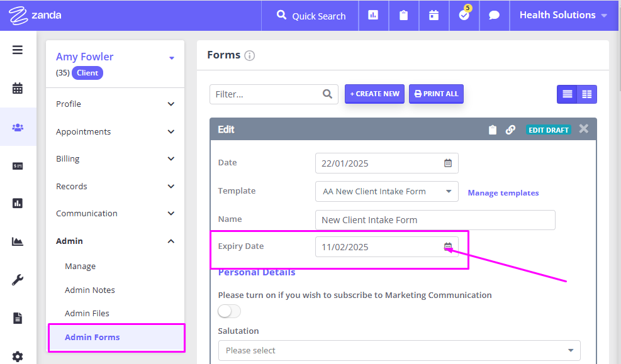Open the Expiry Date calendar picker
Screen dimensions: 621x364
click(x=449, y=246)
